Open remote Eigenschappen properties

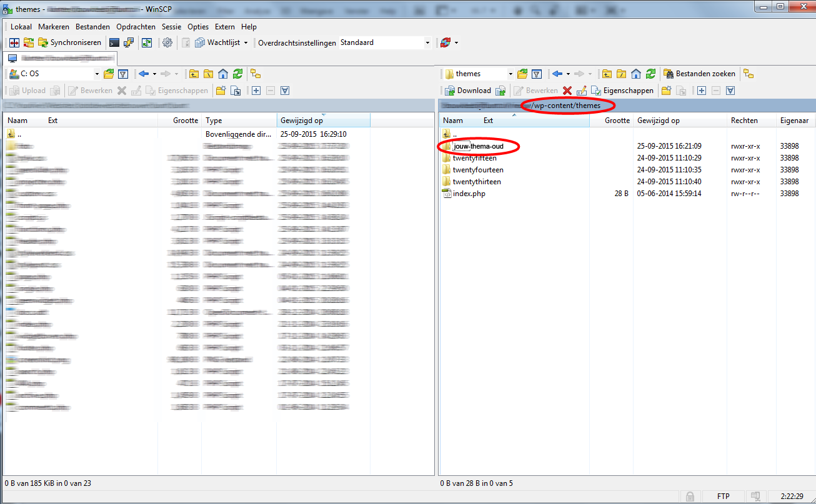click(x=622, y=91)
